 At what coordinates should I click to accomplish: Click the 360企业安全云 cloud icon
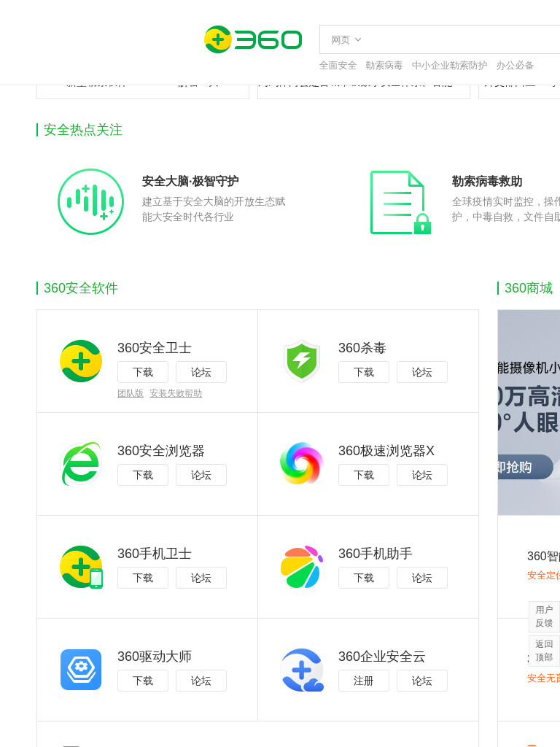pos(302,670)
